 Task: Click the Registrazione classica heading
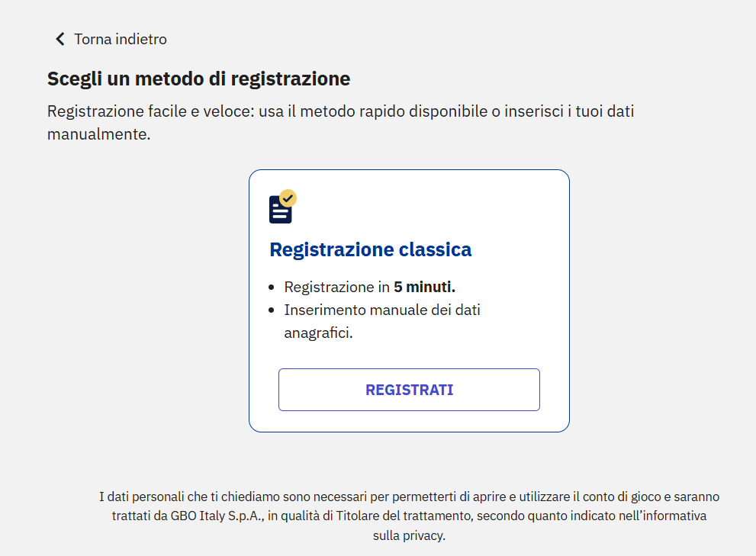(371, 249)
